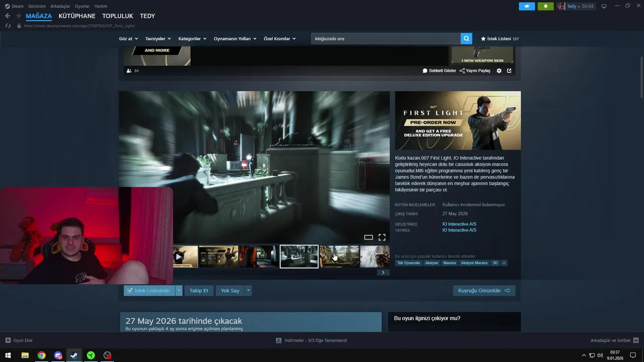644x362 pixels.
Task: Click Kuyruğu Görüntüle queue button
Action: tap(484, 291)
